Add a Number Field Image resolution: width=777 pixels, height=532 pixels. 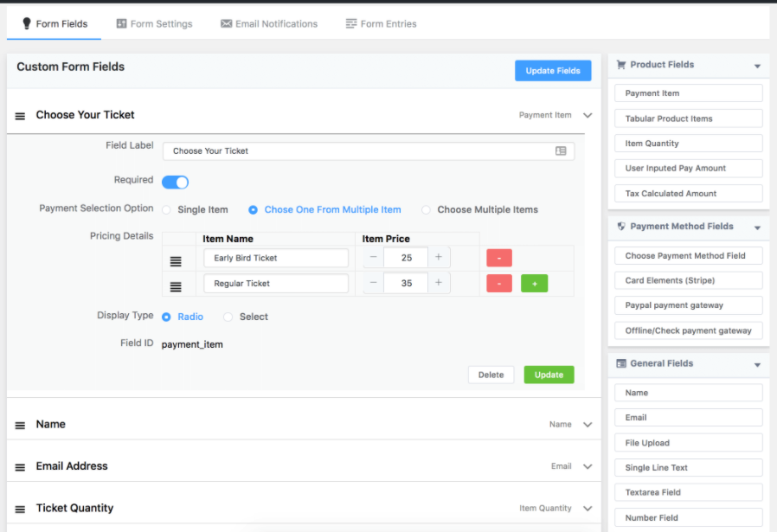point(688,517)
